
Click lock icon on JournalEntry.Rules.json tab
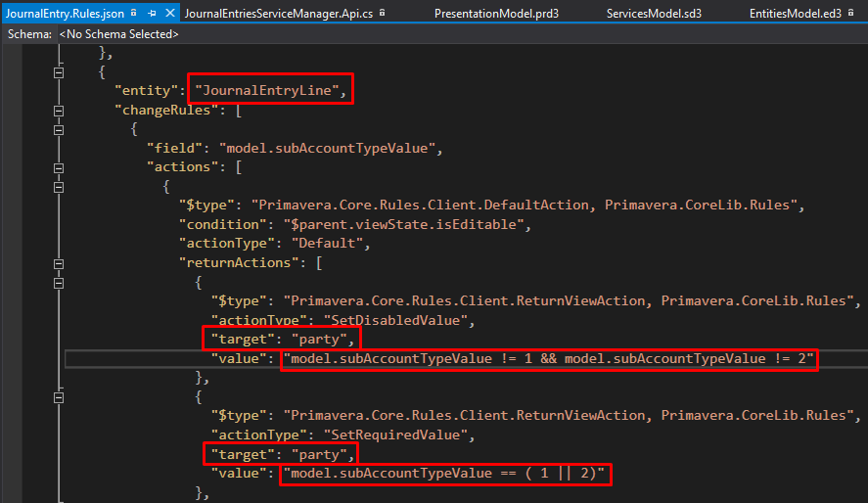tap(133, 12)
